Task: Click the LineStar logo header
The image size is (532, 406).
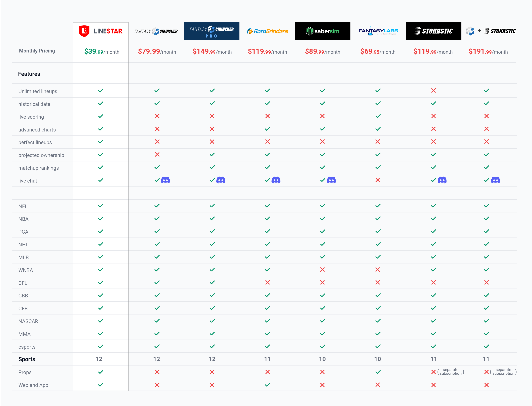Action: [100, 31]
